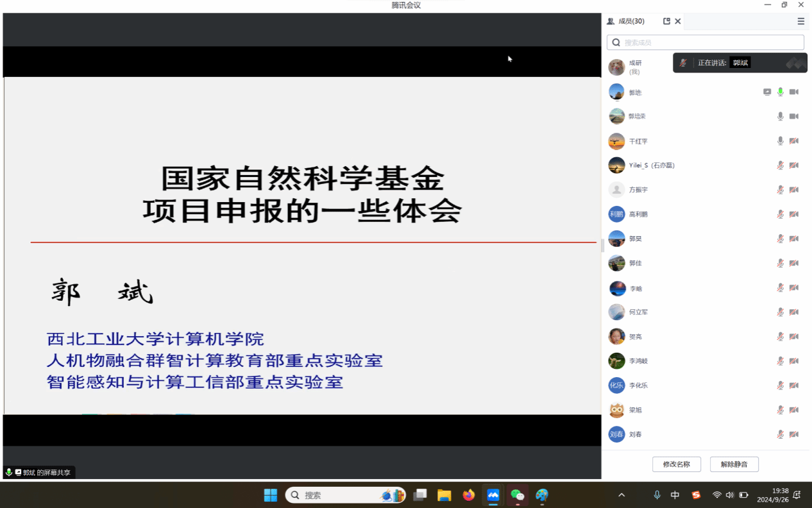Select member 刘春 in the list
Image resolution: width=812 pixels, height=508 pixels.
click(635, 434)
